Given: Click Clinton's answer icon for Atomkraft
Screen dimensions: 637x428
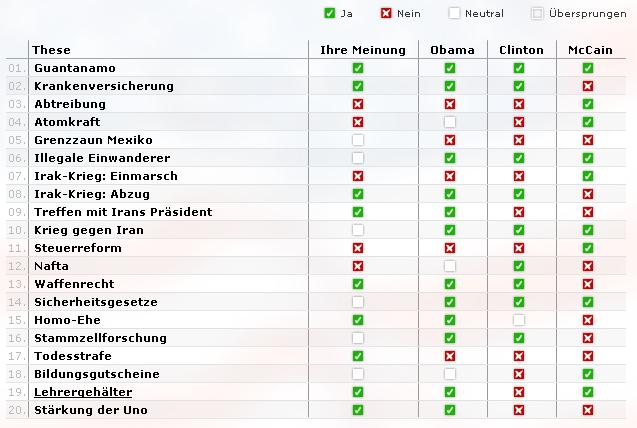Looking at the screenshot, I should pos(519,122).
